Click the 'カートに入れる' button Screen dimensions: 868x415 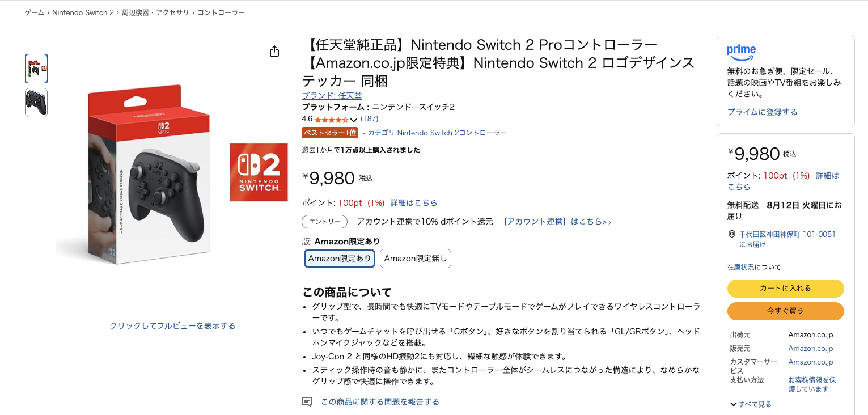(785, 288)
